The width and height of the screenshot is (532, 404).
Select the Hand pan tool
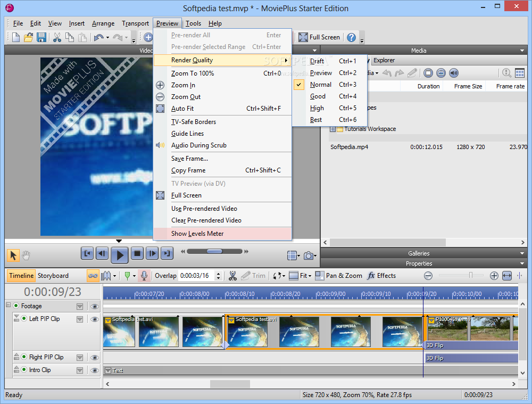[x=26, y=255]
